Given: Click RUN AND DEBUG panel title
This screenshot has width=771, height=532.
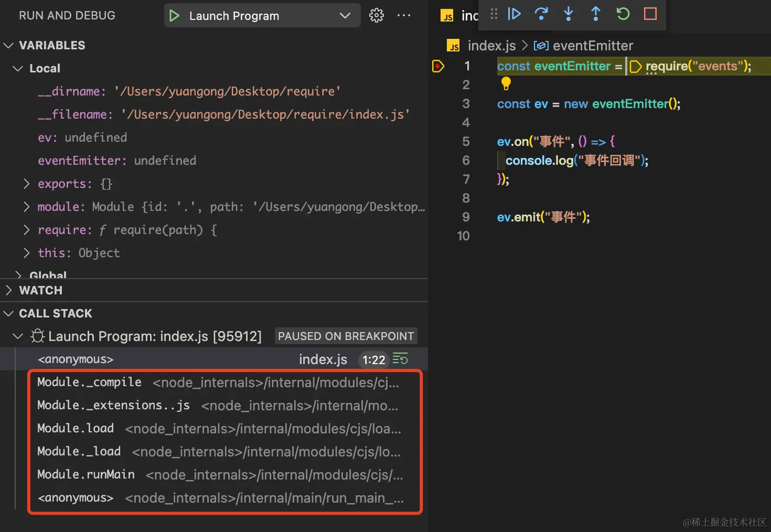Looking at the screenshot, I should tap(67, 16).
